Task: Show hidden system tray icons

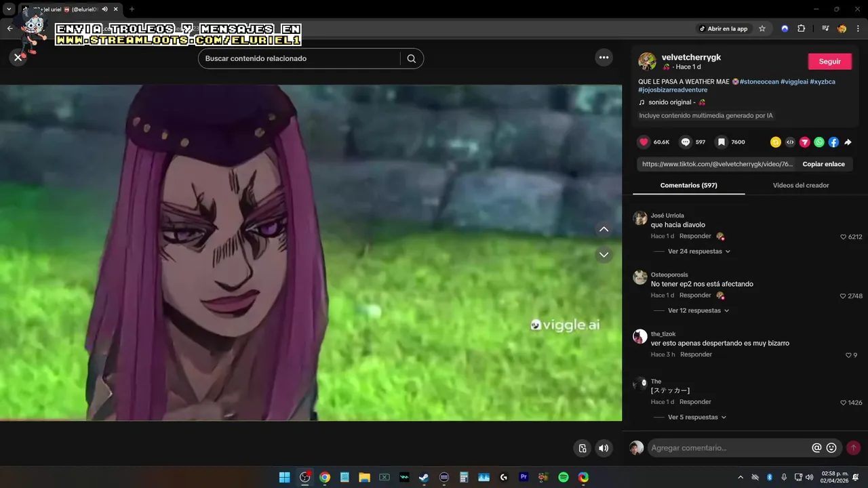Action: pos(740,477)
